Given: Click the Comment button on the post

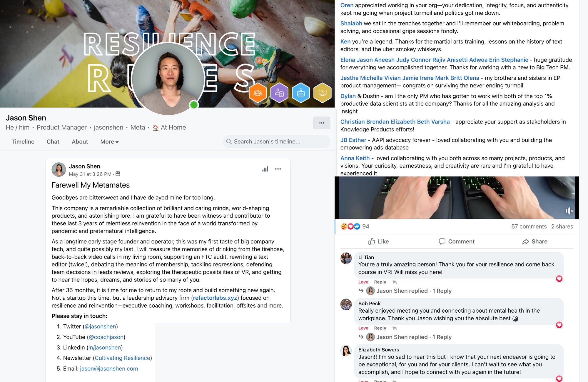Looking at the screenshot, I should pos(457,241).
